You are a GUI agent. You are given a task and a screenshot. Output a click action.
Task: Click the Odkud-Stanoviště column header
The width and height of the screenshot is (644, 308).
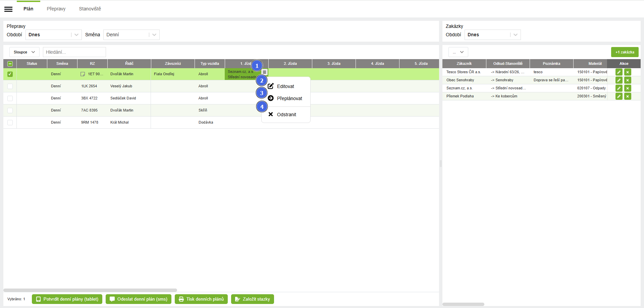coord(508,63)
